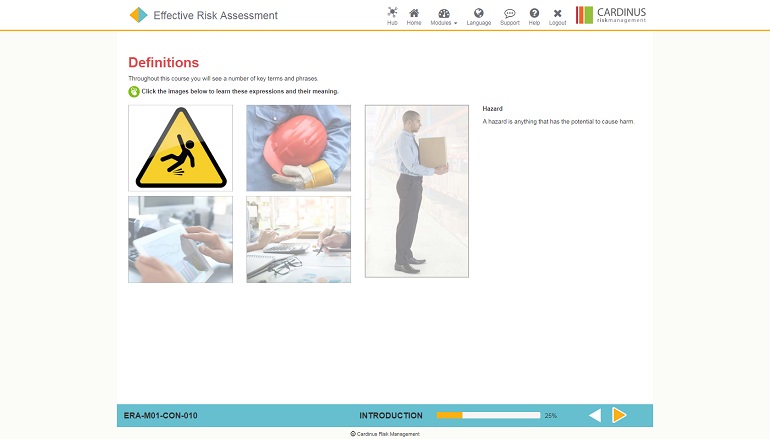Screen dimensions: 770x439
Task: Click the Effective Risk Assessment course title
Action: pyautogui.click(x=216, y=15)
